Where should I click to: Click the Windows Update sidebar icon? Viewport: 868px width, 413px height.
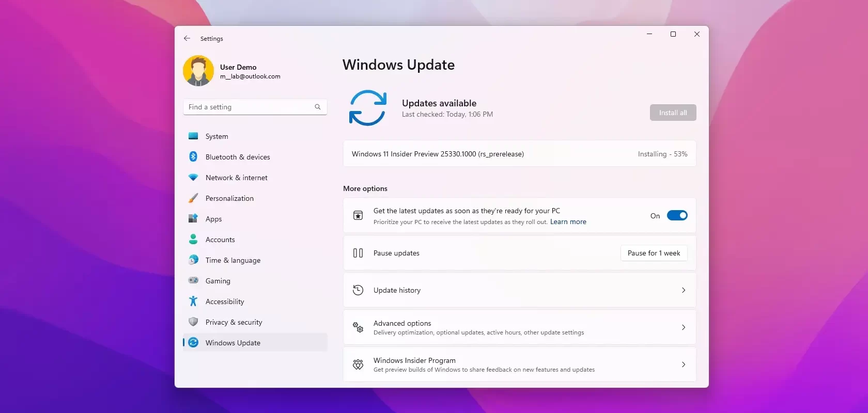[x=193, y=342]
